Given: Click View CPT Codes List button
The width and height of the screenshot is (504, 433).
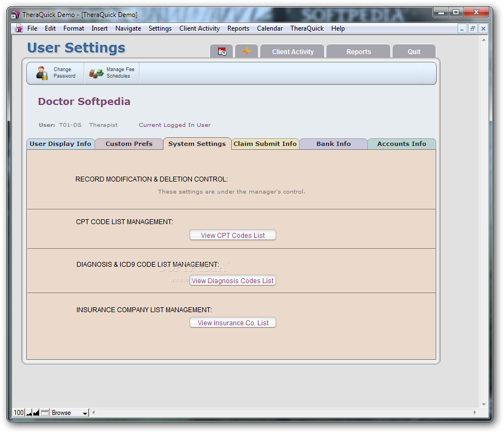Looking at the screenshot, I should [x=233, y=235].
